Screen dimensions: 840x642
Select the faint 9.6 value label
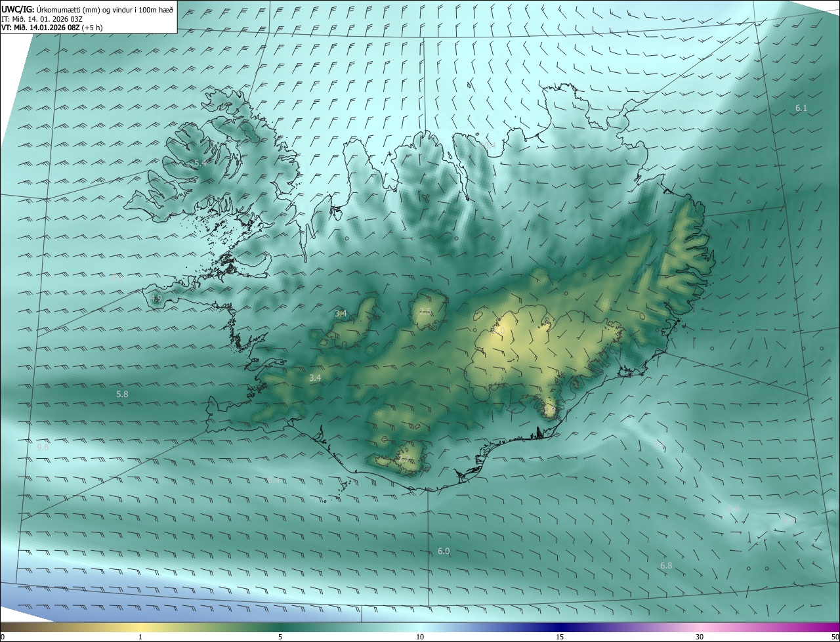43,447
